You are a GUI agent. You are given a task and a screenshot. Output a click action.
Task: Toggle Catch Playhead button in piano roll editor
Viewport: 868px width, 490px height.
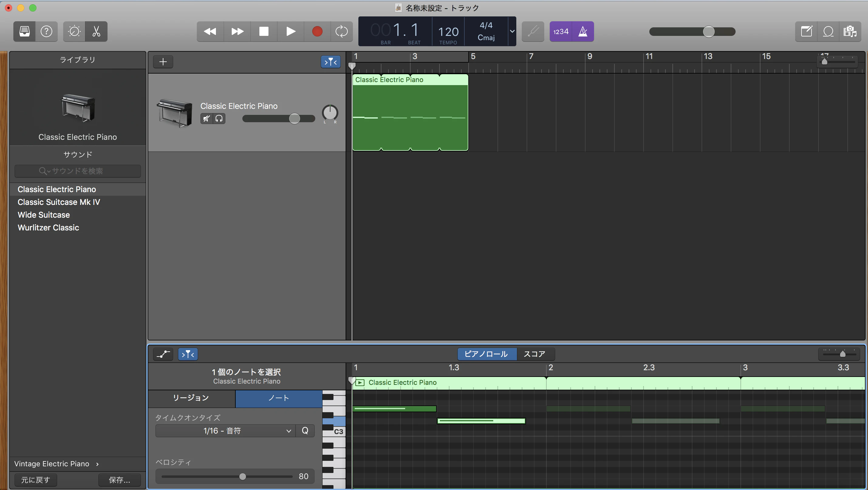point(188,354)
